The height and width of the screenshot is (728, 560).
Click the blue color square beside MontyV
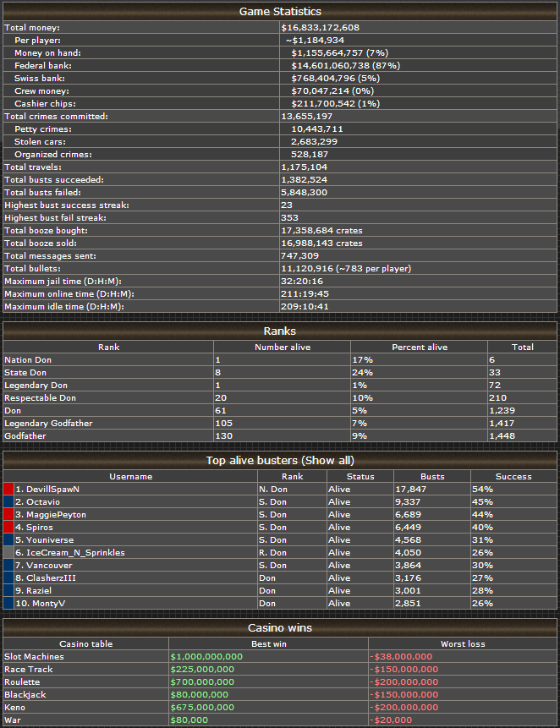click(x=8, y=603)
